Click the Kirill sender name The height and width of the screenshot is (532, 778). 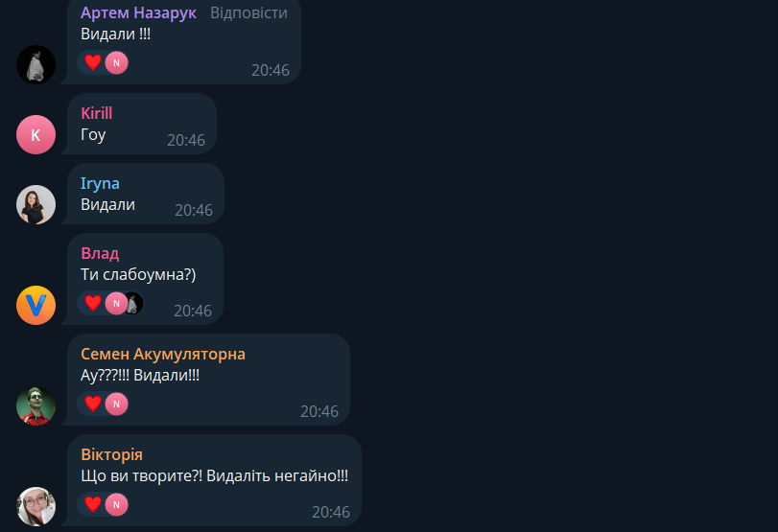tap(97, 113)
